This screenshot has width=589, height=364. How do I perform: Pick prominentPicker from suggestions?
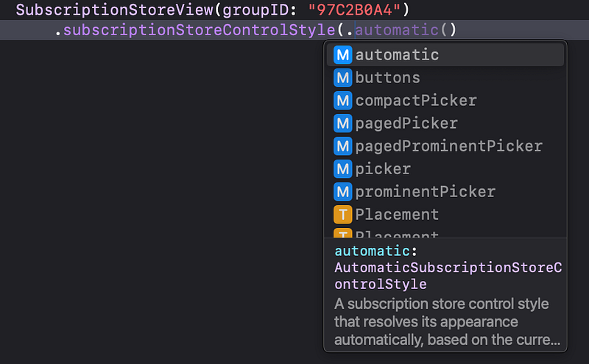point(445,192)
